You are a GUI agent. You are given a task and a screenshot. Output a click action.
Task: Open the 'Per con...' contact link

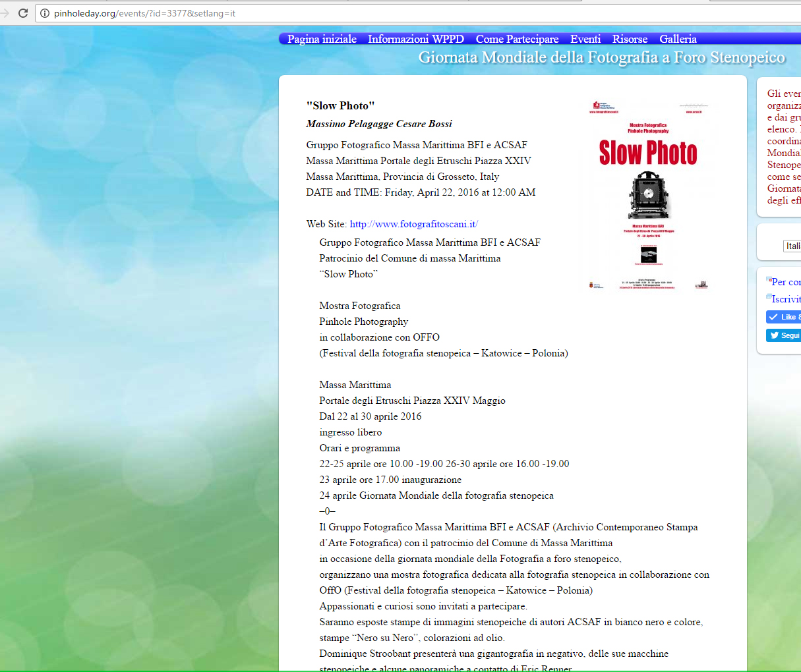pyautogui.click(x=786, y=282)
